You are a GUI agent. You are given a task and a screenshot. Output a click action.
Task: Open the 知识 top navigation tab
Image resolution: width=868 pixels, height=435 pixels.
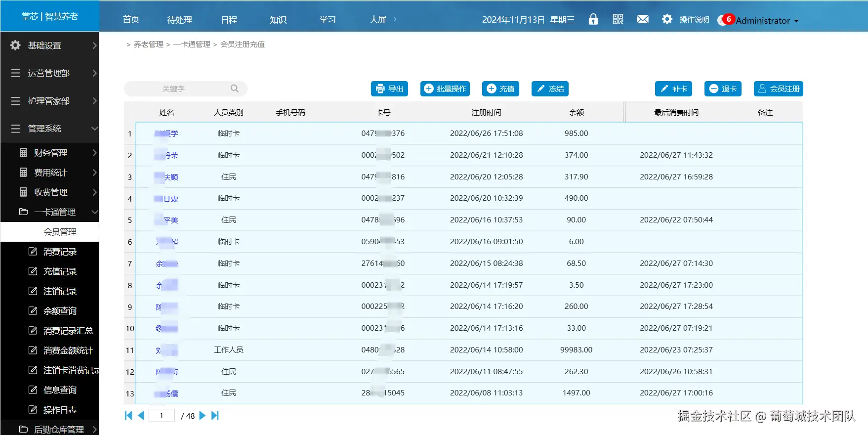tap(278, 20)
